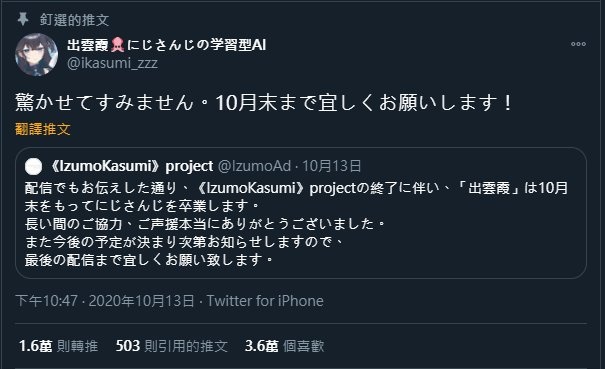Screen dimensions: 605x369
Task: View the 1.6萬 則轉推 retweets list
Action: pyautogui.click(x=58, y=346)
